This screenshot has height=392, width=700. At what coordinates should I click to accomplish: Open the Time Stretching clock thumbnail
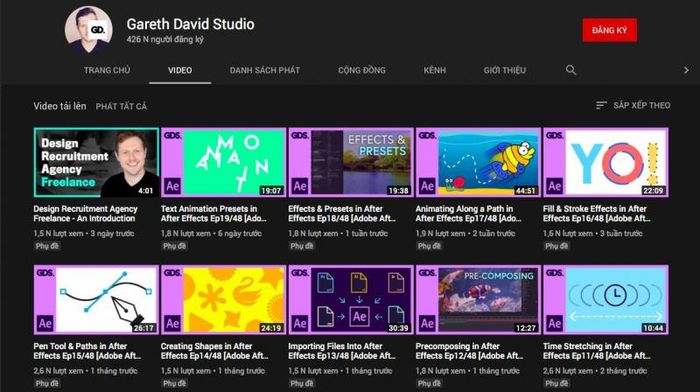coord(606,300)
